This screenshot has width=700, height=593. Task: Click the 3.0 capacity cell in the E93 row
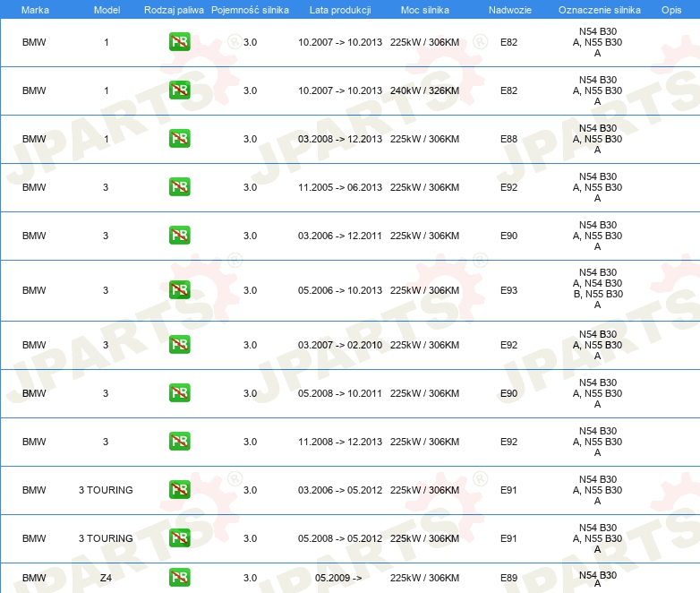point(250,290)
